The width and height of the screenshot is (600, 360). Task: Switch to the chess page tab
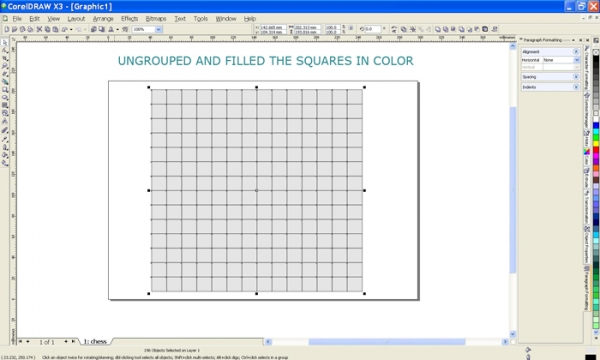(x=95, y=341)
